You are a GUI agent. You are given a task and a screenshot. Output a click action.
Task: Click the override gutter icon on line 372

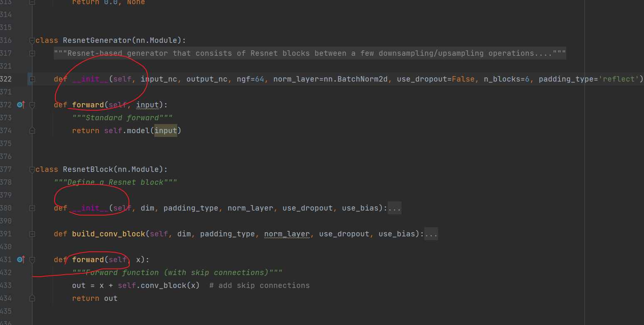click(x=21, y=105)
